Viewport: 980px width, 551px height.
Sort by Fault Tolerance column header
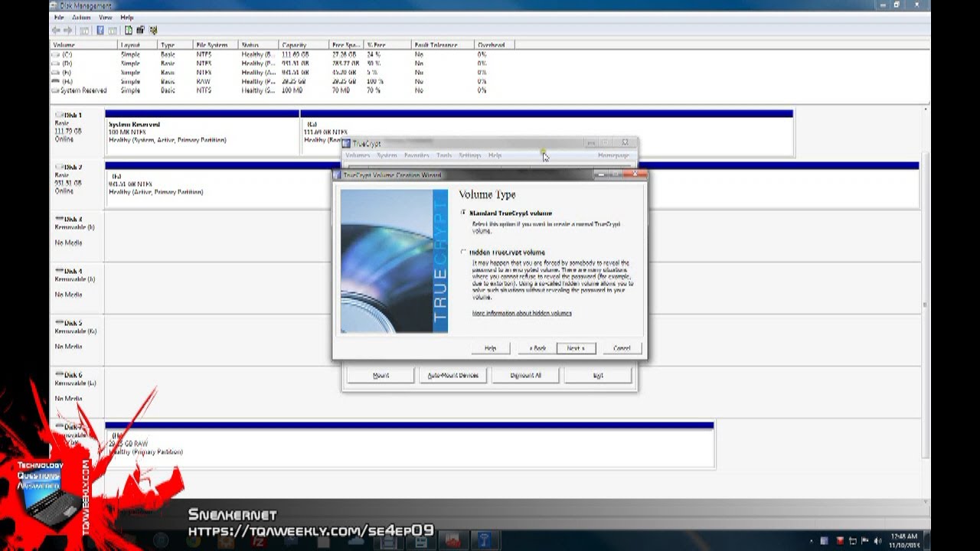click(x=442, y=45)
